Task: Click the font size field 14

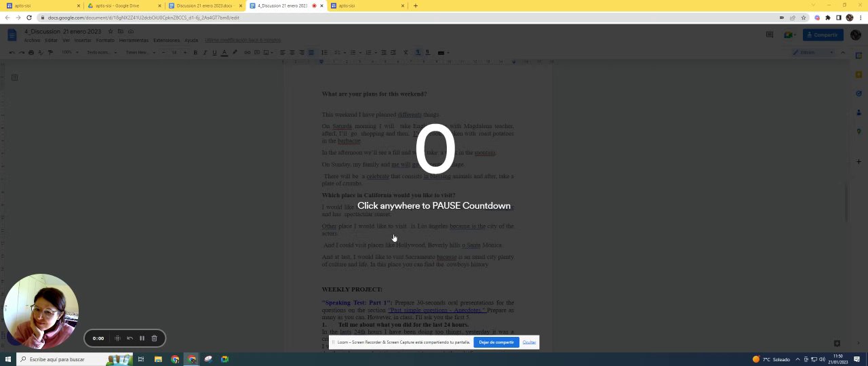Action: [x=174, y=52]
